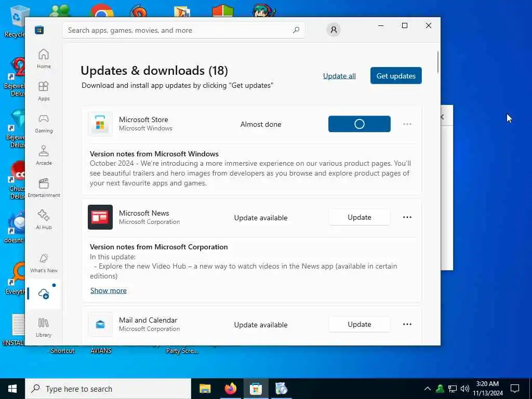This screenshot has width=532, height=399.
Task: Expand Microsoft News notes with Show more
Action: tap(108, 290)
